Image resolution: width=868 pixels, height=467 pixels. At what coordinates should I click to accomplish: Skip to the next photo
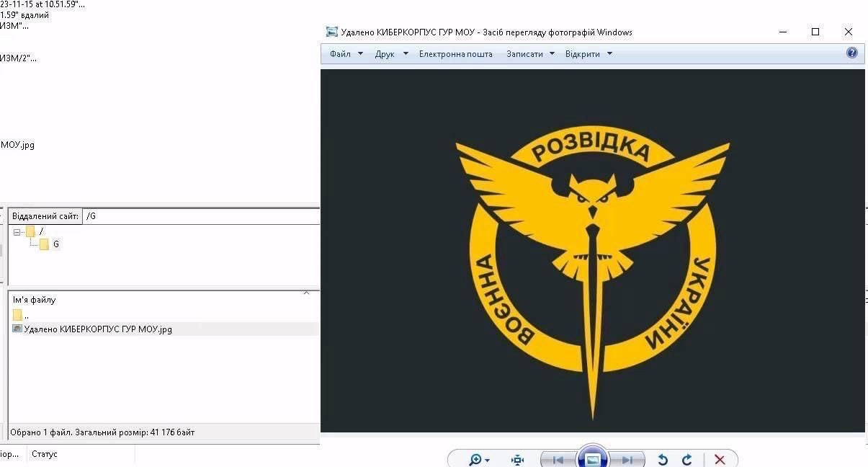pos(627,460)
